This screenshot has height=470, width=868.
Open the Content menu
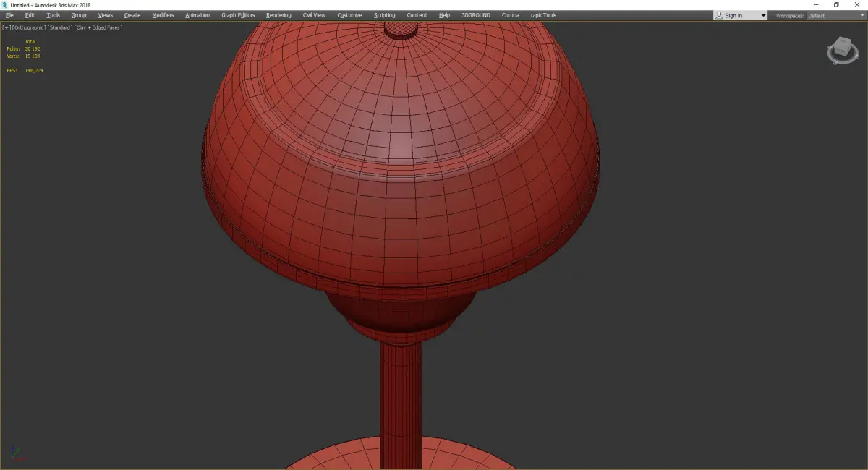(x=417, y=15)
